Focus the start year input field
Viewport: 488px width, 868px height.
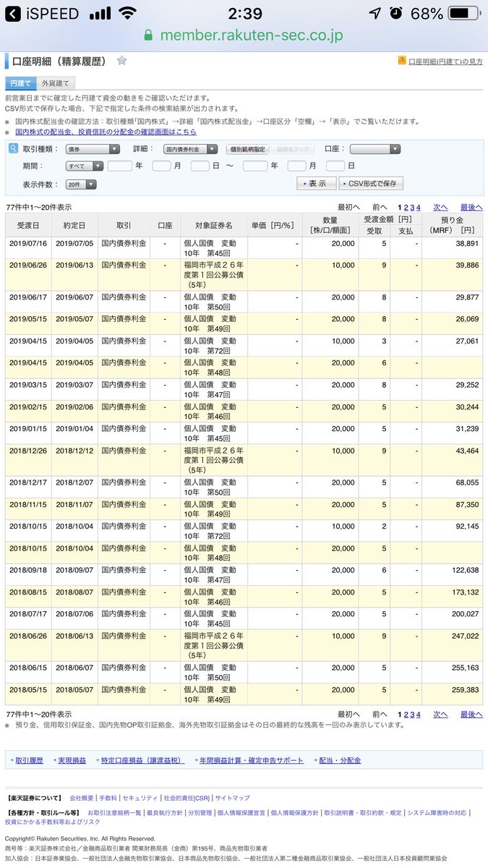pyautogui.click(x=120, y=166)
